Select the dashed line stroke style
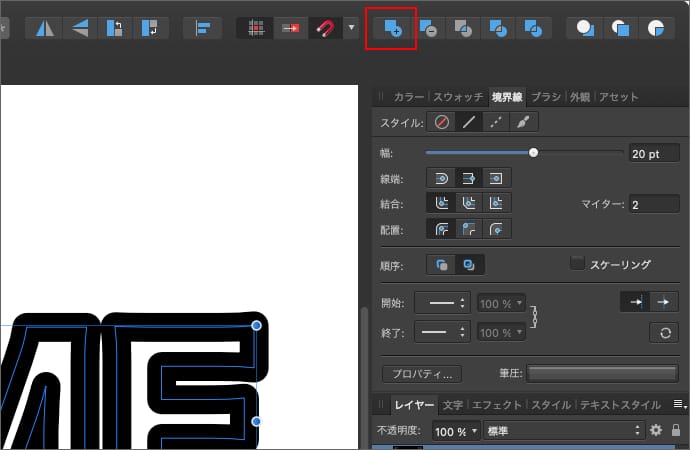Viewport: 690px width, 450px height. [496, 123]
